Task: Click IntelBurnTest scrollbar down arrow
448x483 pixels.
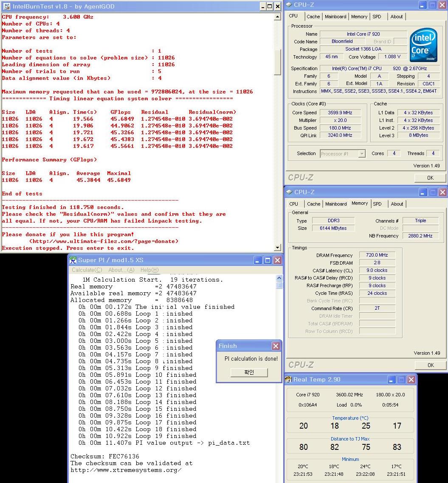Action: 277,247
